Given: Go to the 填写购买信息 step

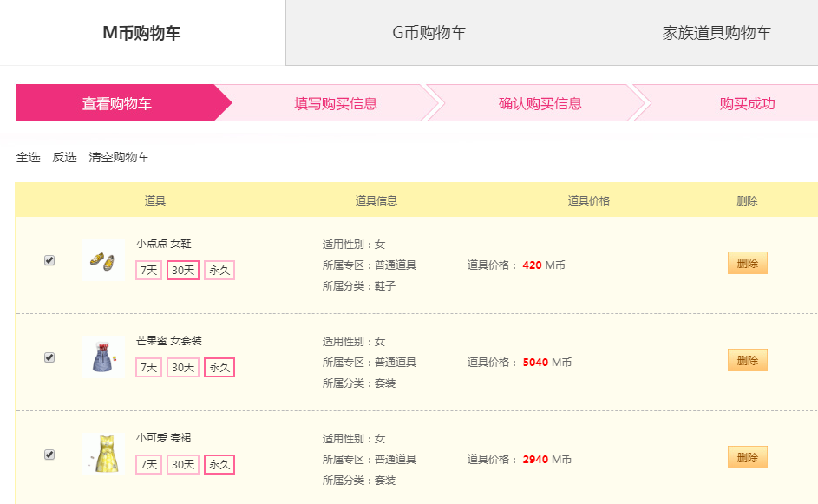Looking at the screenshot, I should coord(336,103).
